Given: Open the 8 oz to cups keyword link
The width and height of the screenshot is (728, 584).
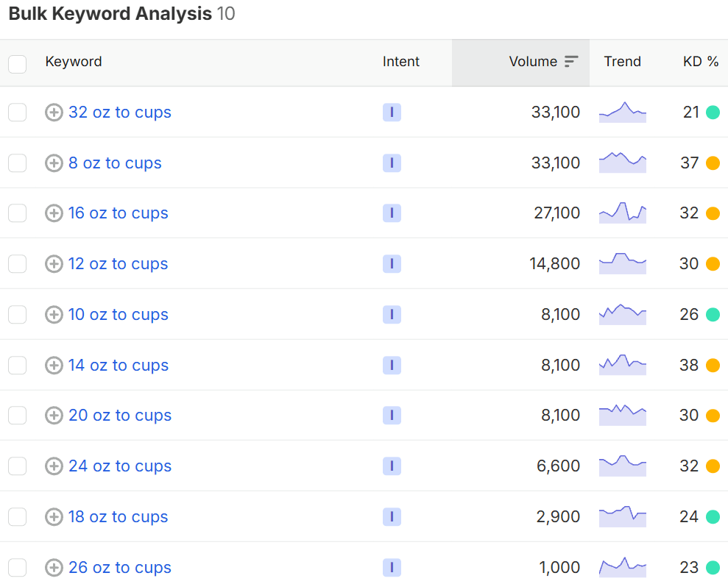Looking at the screenshot, I should [115, 163].
